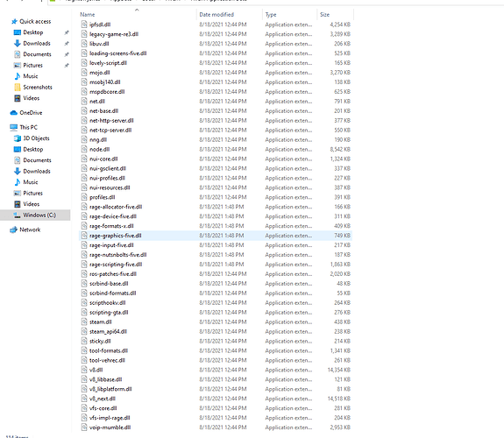Open Videos under This PC
The image size is (504, 438).
(32, 204)
